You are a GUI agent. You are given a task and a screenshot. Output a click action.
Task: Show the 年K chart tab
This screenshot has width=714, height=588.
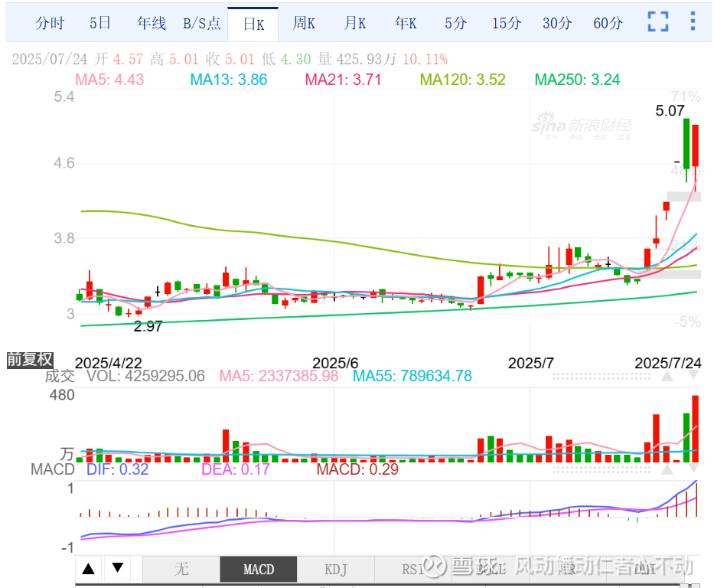[406, 23]
